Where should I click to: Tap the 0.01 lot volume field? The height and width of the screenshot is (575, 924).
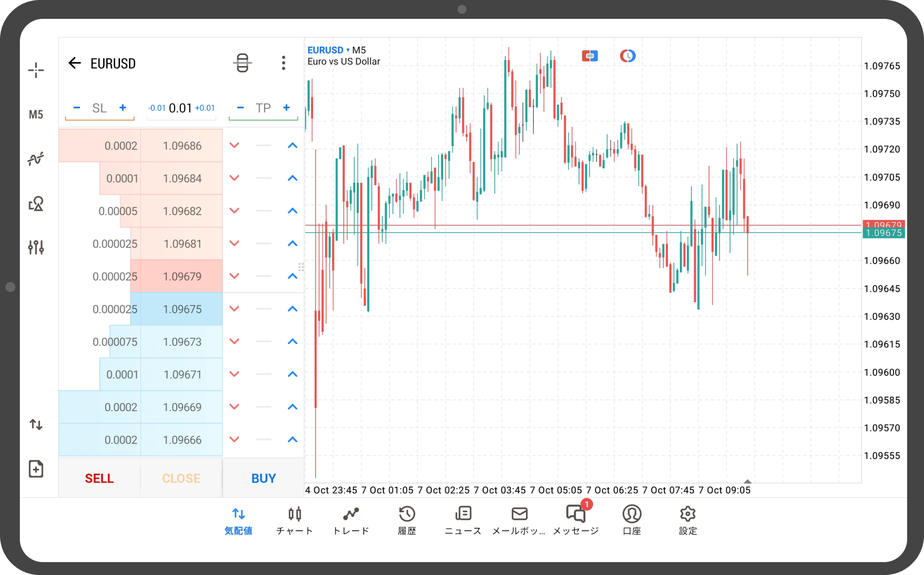pyautogui.click(x=180, y=108)
